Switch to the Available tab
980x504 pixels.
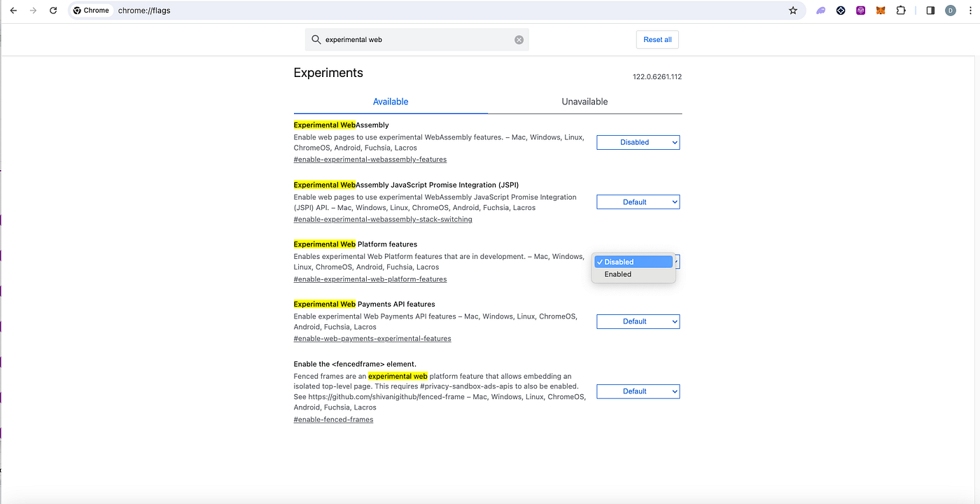point(391,101)
